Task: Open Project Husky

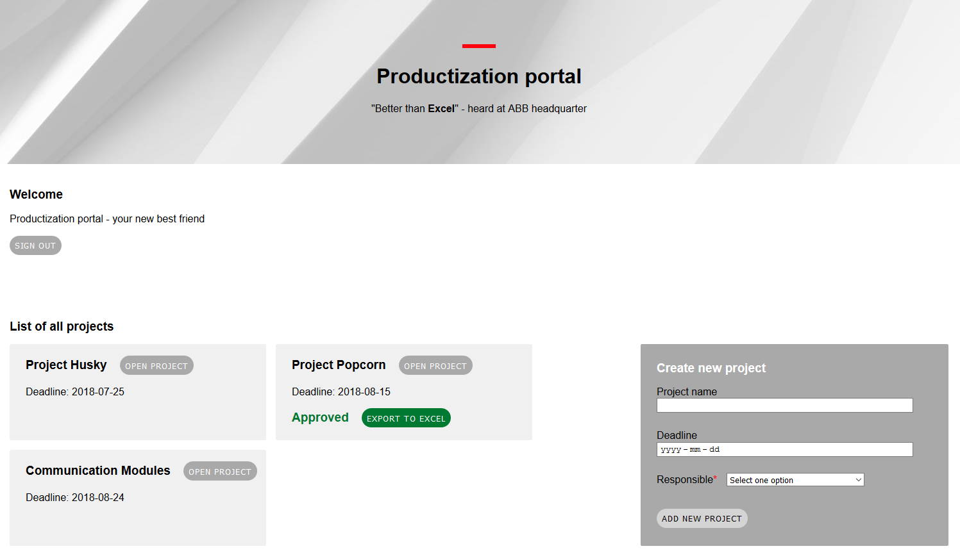Action: (156, 366)
